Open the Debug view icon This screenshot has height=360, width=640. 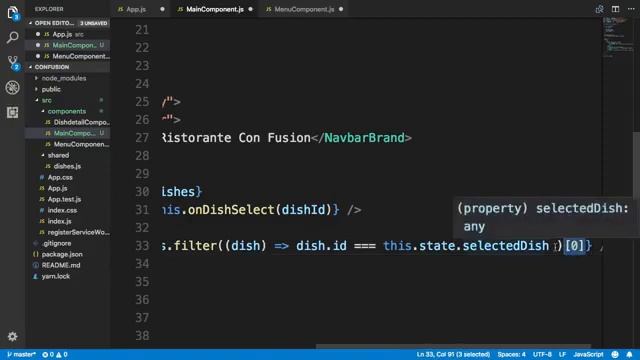click(12, 87)
